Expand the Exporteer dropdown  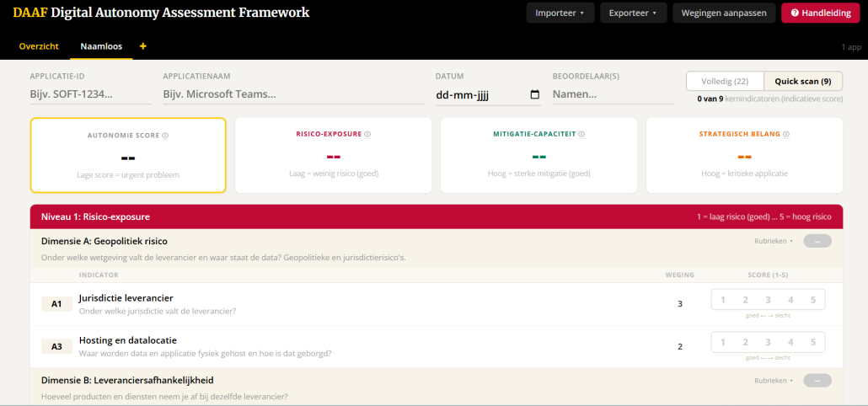coord(633,13)
